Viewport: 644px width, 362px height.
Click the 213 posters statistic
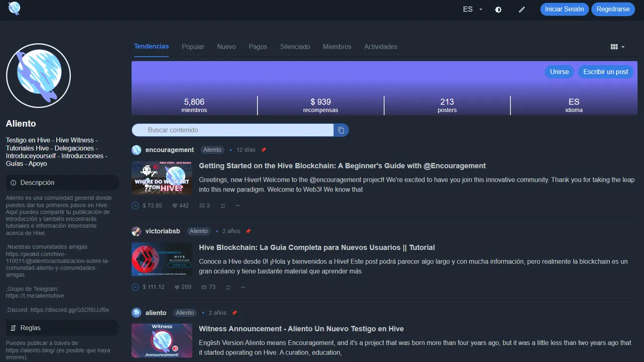coord(447,105)
